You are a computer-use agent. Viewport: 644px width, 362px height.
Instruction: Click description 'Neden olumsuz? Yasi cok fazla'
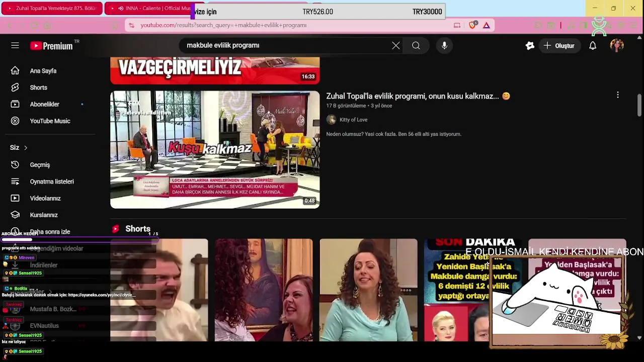pos(393,134)
